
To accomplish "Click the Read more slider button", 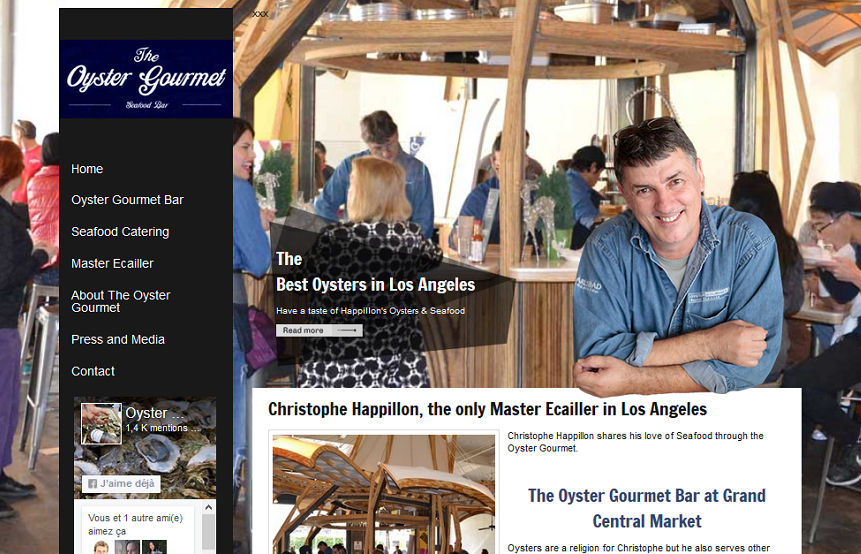I will [319, 330].
